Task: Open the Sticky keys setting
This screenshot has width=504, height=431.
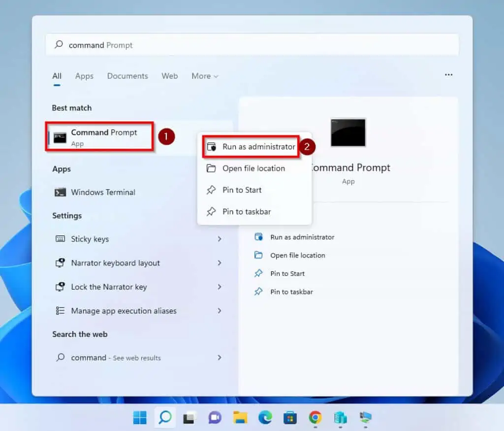Action: pyautogui.click(x=90, y=239)
